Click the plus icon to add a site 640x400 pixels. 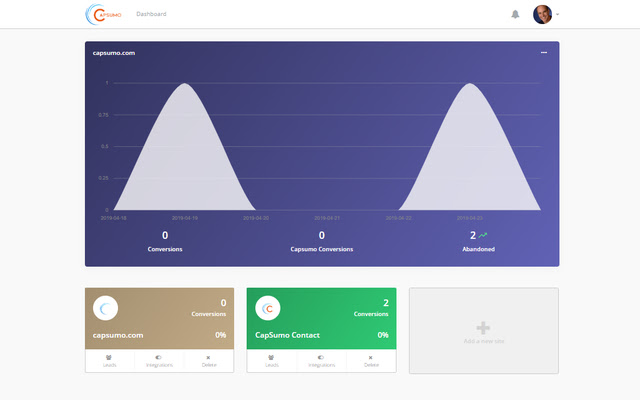[x=483, y=328]
